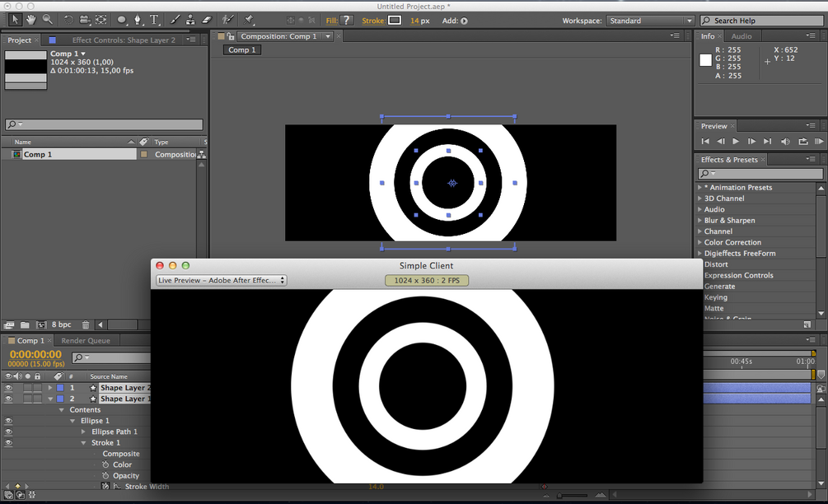
Task: Create a new folder in Project panel
Action: point(25,325)
